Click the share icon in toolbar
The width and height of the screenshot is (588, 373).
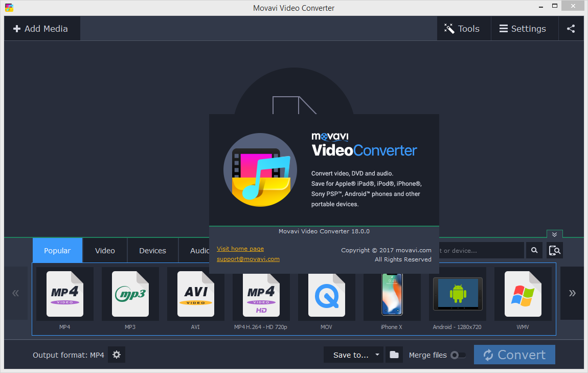(x=571, y=29)
